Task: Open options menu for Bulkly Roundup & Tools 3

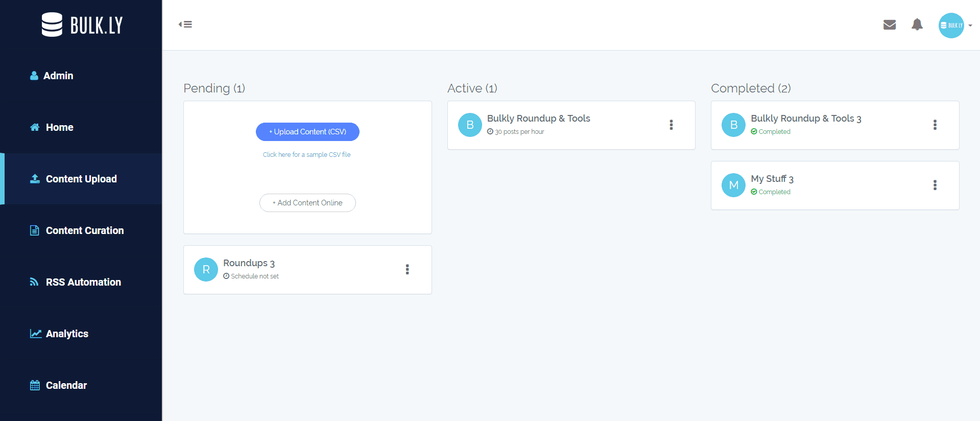Action: [935, 125]
